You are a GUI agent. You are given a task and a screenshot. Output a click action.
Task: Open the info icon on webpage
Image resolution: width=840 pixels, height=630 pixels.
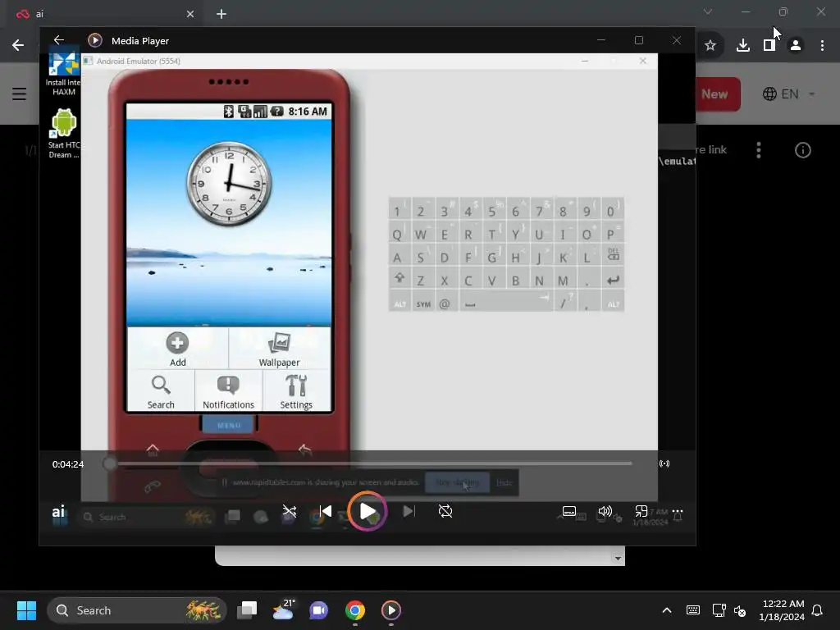pyautogui.click(x=802, y=150)
